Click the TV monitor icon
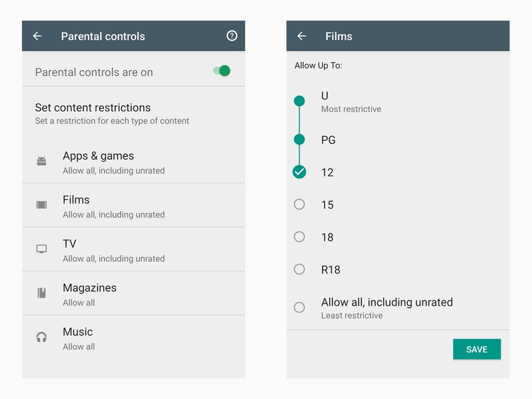 pyautogui.click(x=42, y=249)
